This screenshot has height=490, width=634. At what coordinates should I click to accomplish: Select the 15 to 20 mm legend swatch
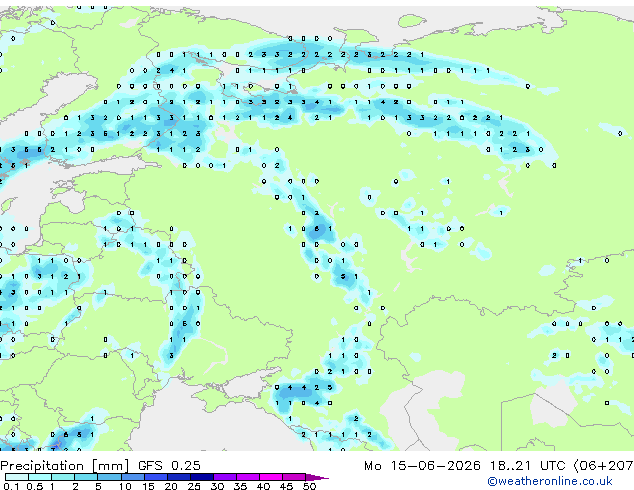[155, 477]
